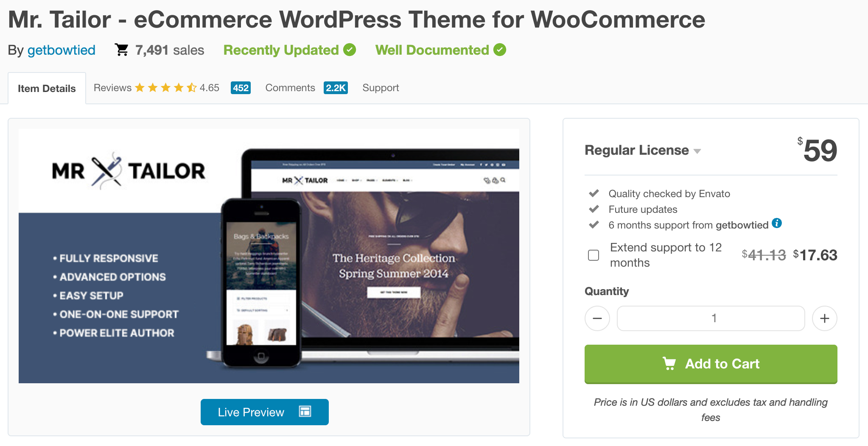Decrease quantity with the minus button

(597, 318)
